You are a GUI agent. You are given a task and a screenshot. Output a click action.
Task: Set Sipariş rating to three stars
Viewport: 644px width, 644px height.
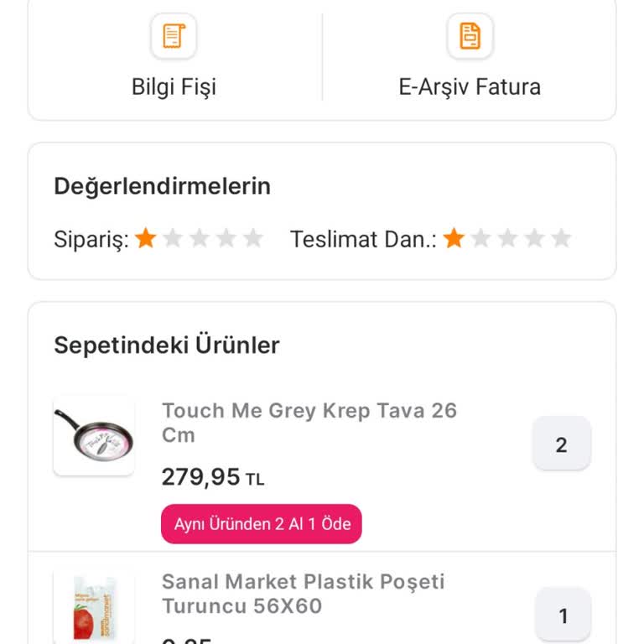pyautogui.click(x=200, y=239)
